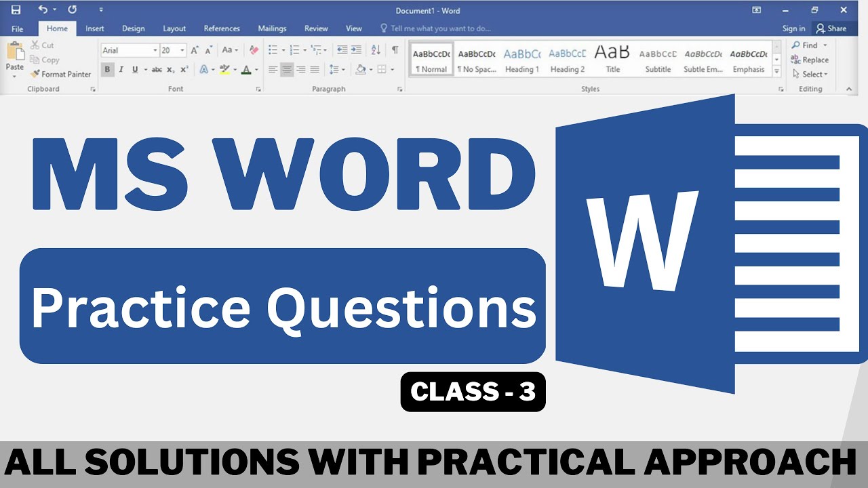This screenshot has width=868, height=488.
Task: Open the Select dropdown in Editing
Action: pos(810,75)
